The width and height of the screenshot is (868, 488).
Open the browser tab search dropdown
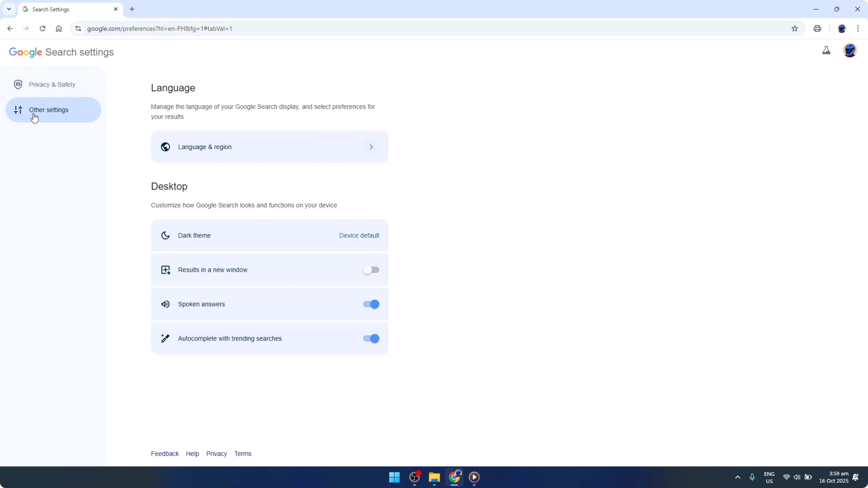[x=9, y=9]
